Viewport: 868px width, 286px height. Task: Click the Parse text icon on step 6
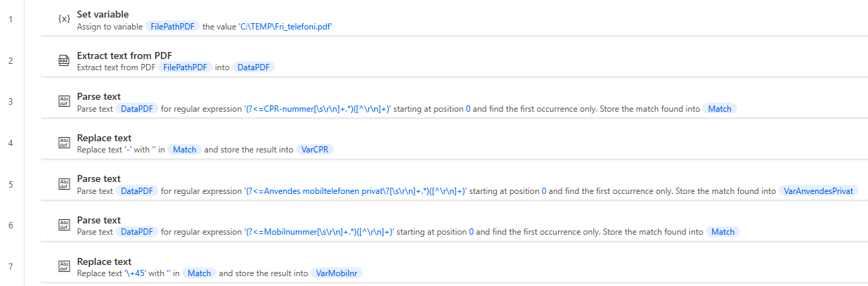click(x=64, y=226)
